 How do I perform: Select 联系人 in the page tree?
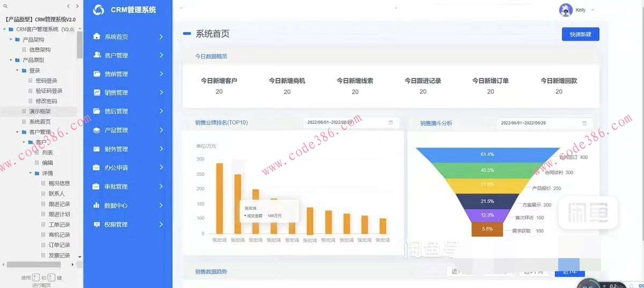[x=56, y=193]
